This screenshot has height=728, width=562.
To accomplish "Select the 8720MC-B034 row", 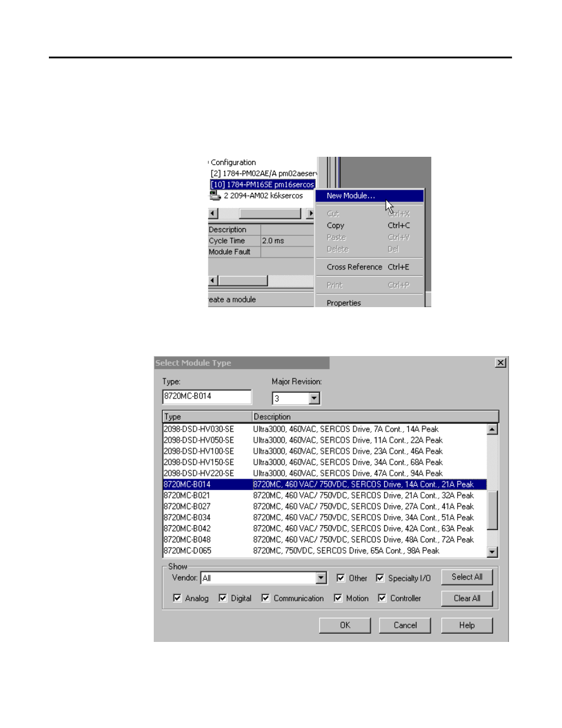I will [325, 518].
